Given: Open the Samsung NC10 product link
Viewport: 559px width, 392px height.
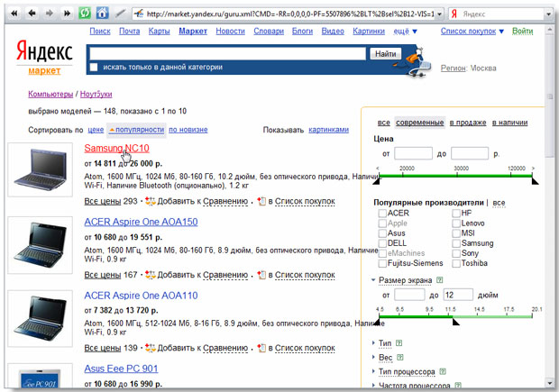Looking at the screenshot, I should [x=116, y=149].
